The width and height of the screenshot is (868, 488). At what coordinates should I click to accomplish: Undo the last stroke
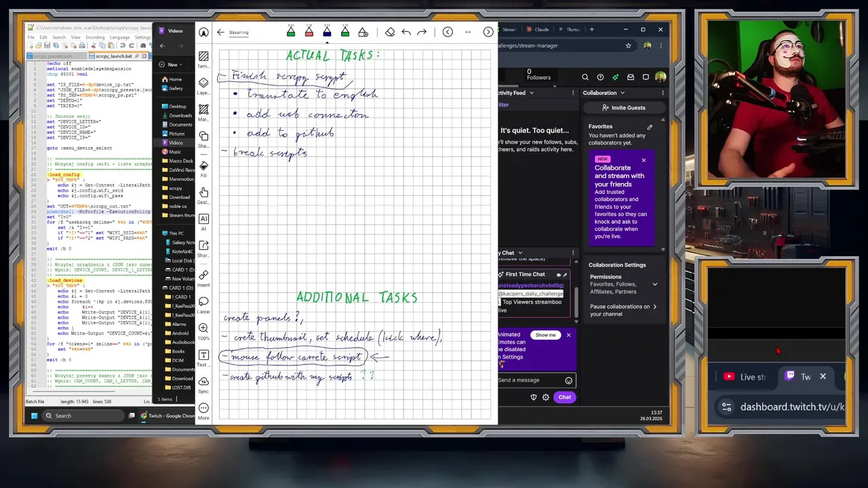coord(406,32)
